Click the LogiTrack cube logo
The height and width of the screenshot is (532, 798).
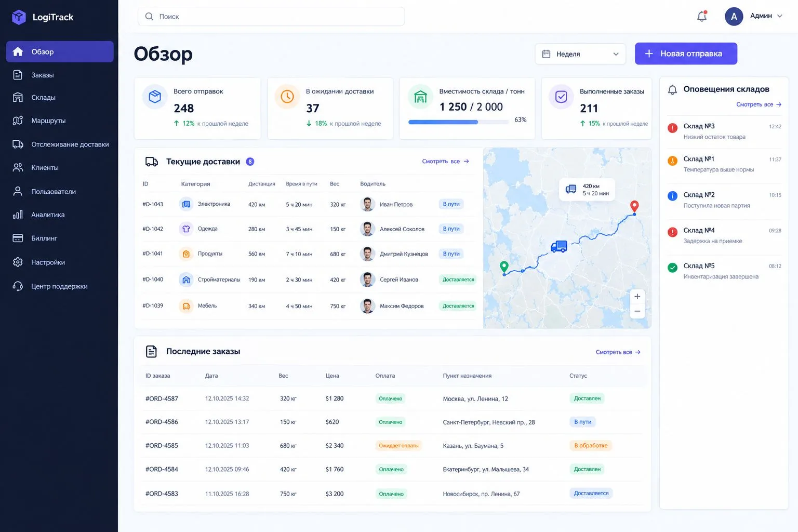coord(19,17)
